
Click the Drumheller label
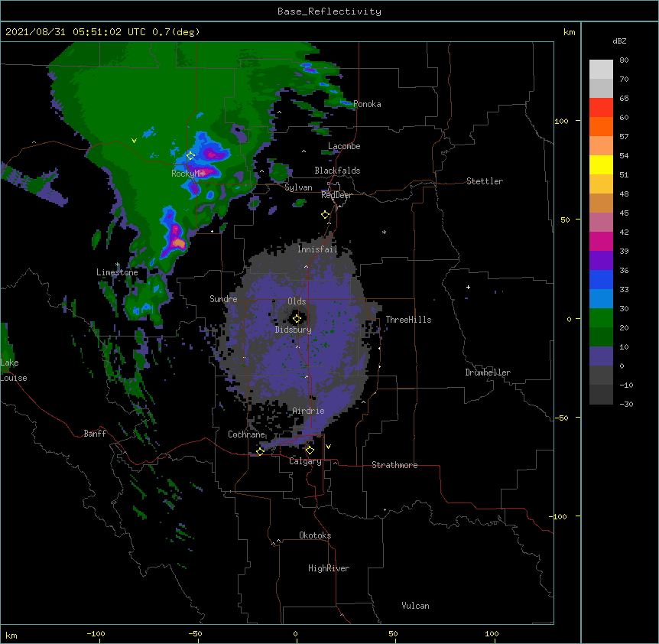click(x=488, y=372)
